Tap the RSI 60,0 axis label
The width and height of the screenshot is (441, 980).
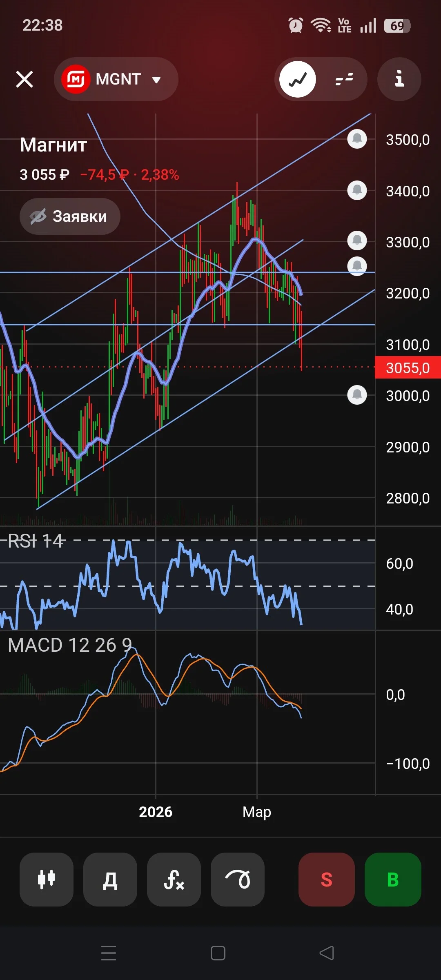click(399, 564)
